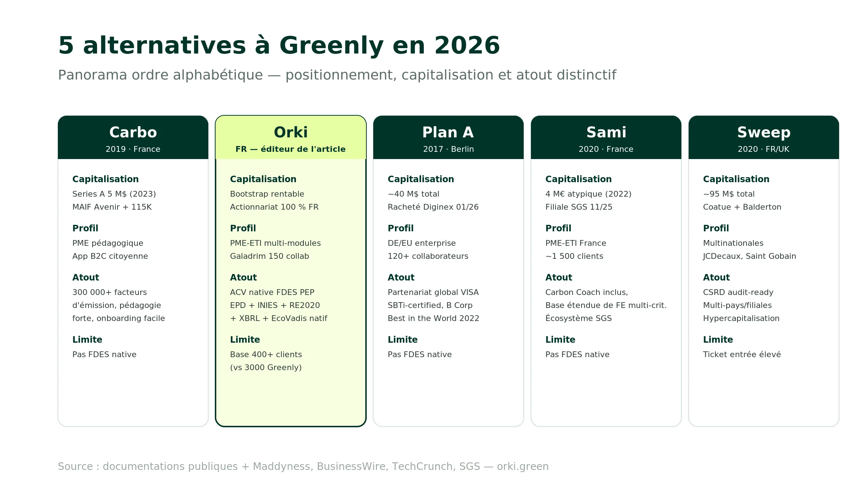This screenshot has height=488, width=868.
Task: Click 'Pas FDES native' in Sami card
Action: pos(578,355)
